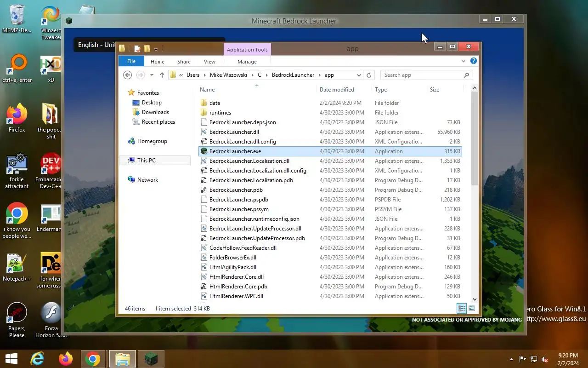588x368 pixels.
Task: Expand breadcrumb arrow after BedrockLauncher
Action: tap(320, 75)
